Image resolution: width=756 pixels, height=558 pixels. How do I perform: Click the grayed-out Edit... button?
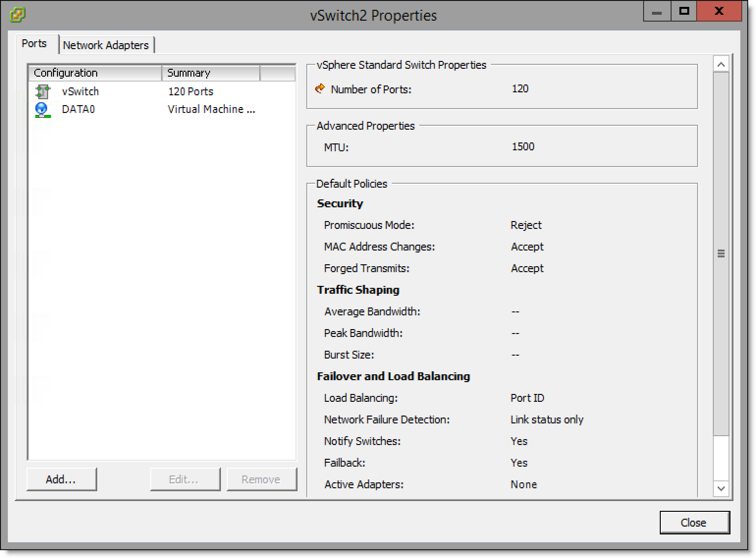(x=185, y=479)
